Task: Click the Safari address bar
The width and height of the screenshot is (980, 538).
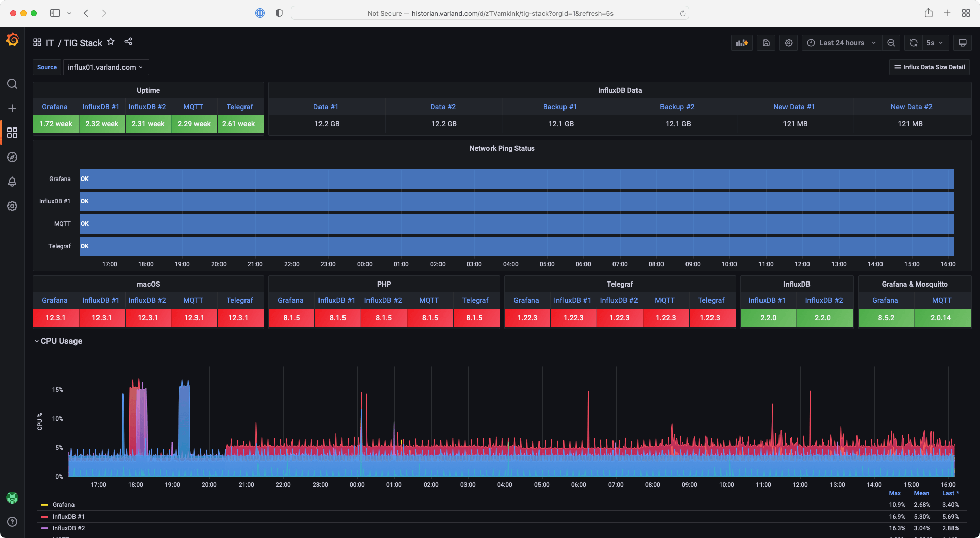Action: point(490,13)
